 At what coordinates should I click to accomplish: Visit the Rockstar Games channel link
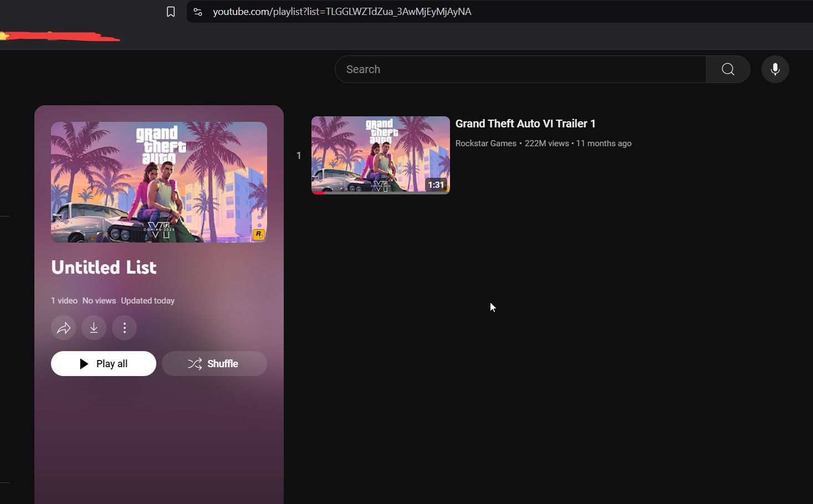point(485,143)
